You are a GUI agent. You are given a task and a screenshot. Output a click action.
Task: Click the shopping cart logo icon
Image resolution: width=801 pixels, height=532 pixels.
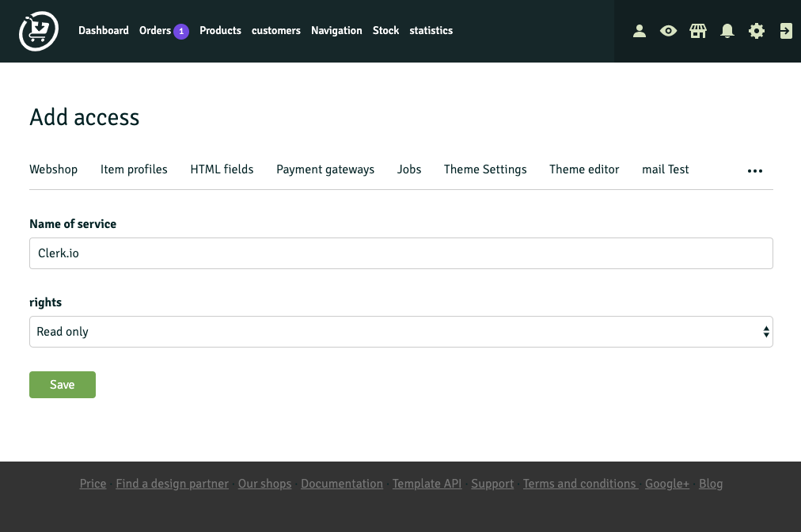[x=39, y=31]
